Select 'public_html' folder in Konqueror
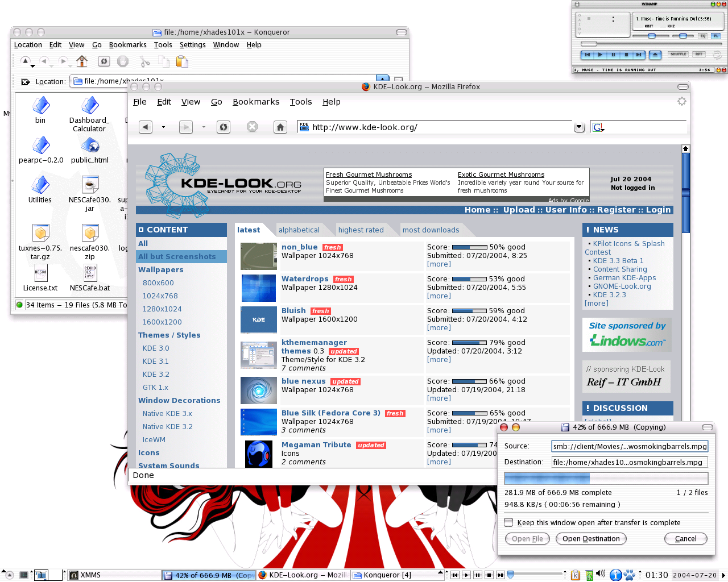 tap(90, 151)
